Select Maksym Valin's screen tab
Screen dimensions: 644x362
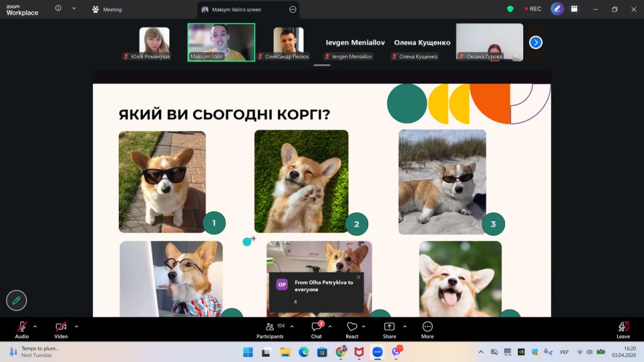(236, 10)
